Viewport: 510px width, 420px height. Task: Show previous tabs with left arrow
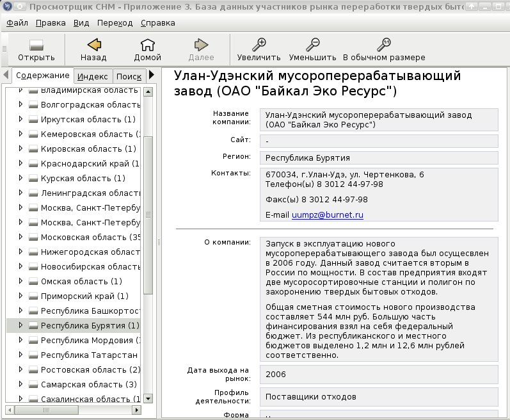coord(6,75)
